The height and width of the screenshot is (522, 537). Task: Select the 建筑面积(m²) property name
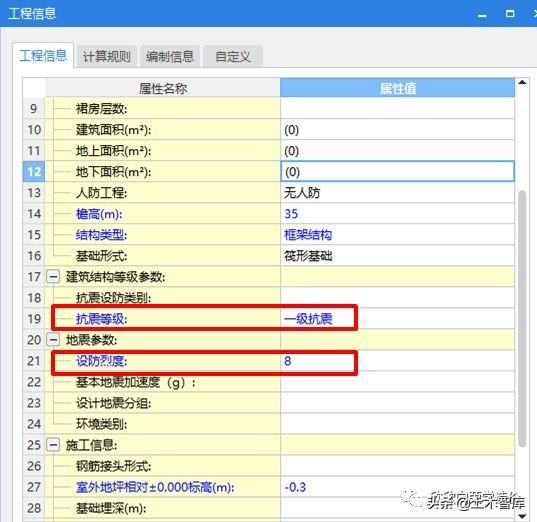pyautogui.click(x=114, y=130)
